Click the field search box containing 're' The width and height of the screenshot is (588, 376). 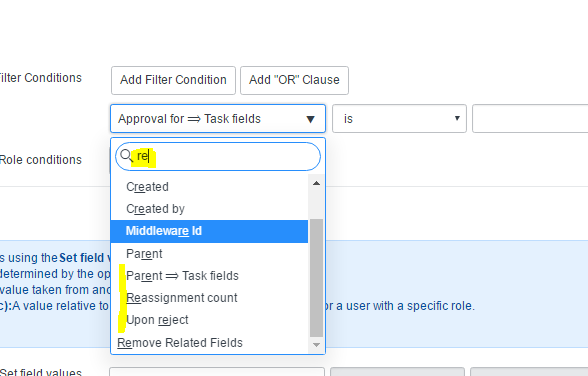pyautogui.click(x=218, y=156)
